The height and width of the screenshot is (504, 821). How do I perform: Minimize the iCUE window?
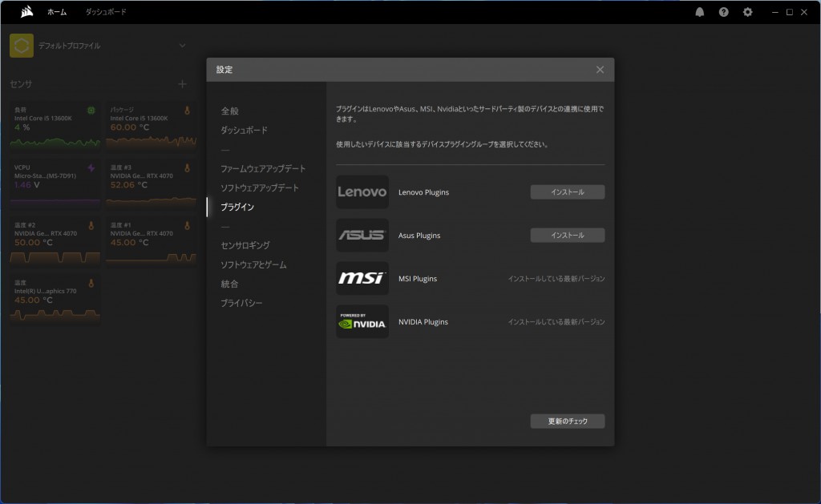(x=775, y=11)
